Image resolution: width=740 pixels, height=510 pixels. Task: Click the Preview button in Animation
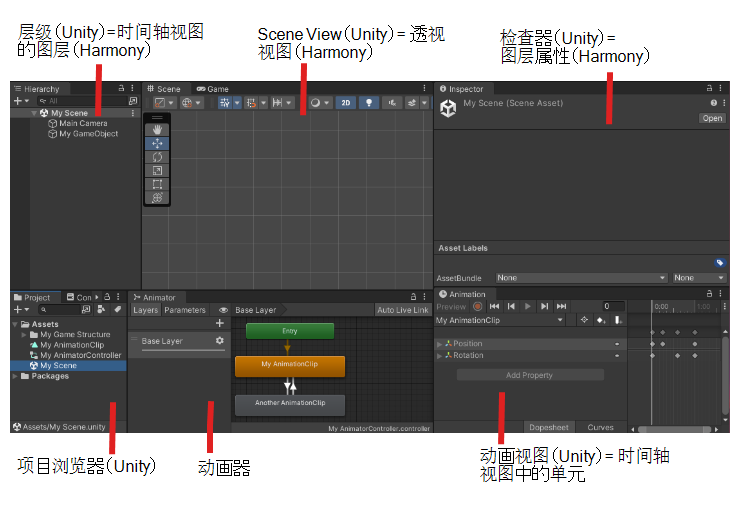[x=451, y=307]
